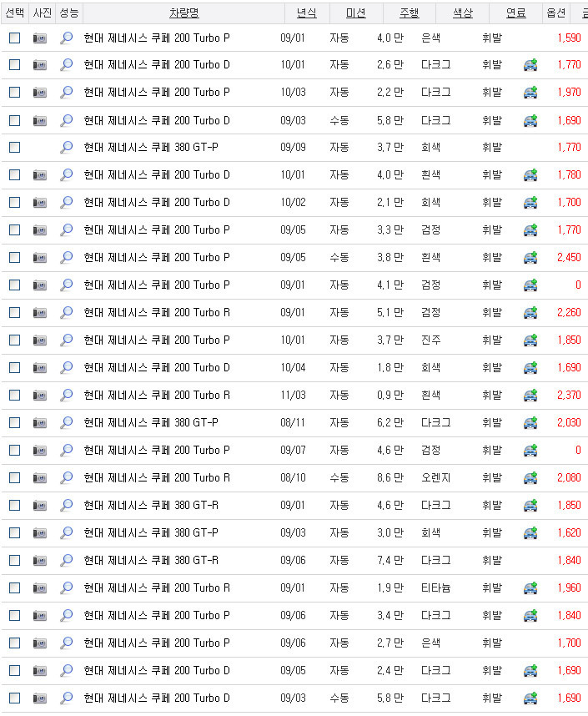Click price 2,370
The image size is (588, 716).
click(x=569, y=395)
